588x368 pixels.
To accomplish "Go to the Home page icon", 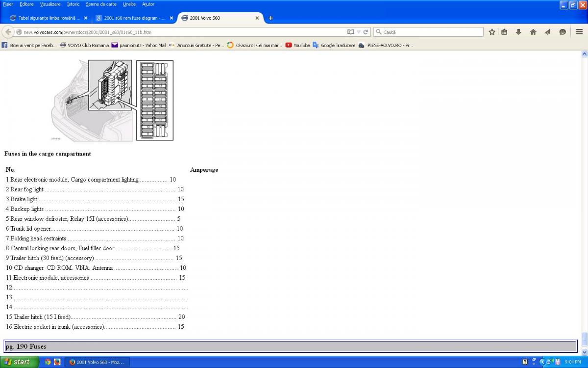I will point(533,32).
